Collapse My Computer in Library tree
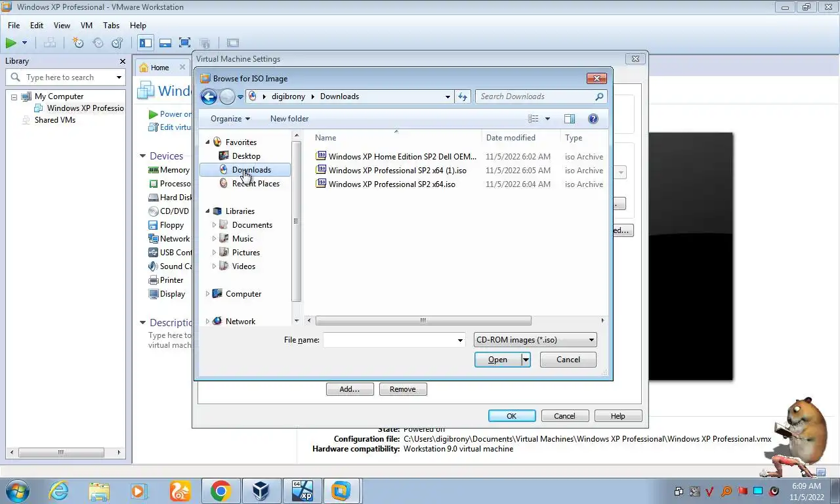The image size is (840, 504). (x=14, y=96)
